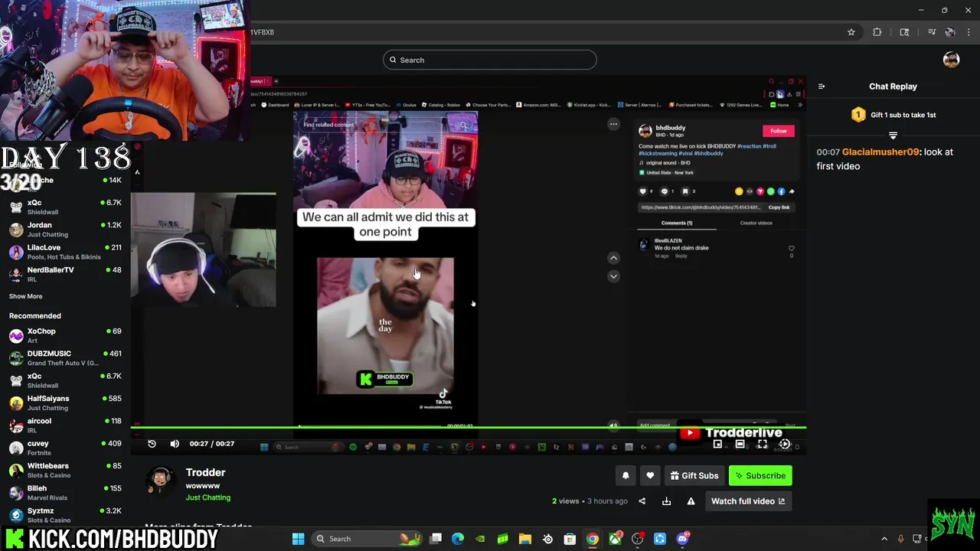Open Billeh Marvel Rivals channel
The height and width of the screenshot is (551, 980).
click(65, 492)
